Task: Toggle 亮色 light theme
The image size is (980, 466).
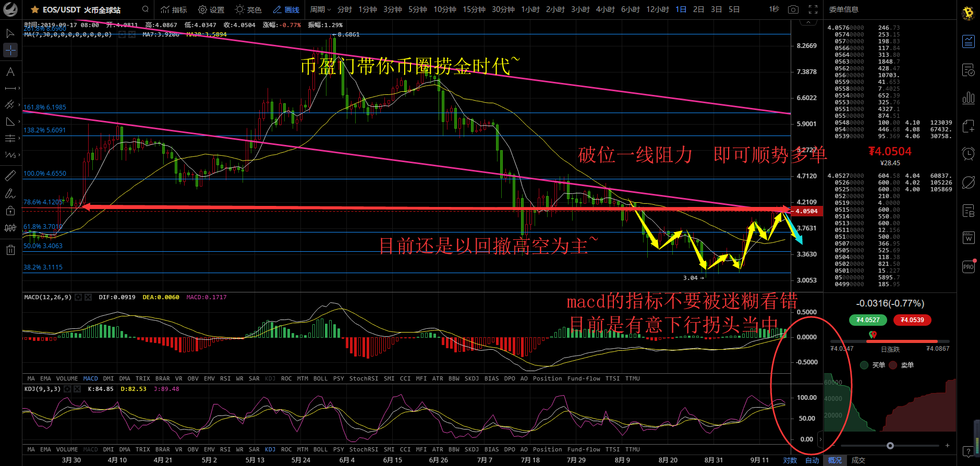Action: (248, 10)
